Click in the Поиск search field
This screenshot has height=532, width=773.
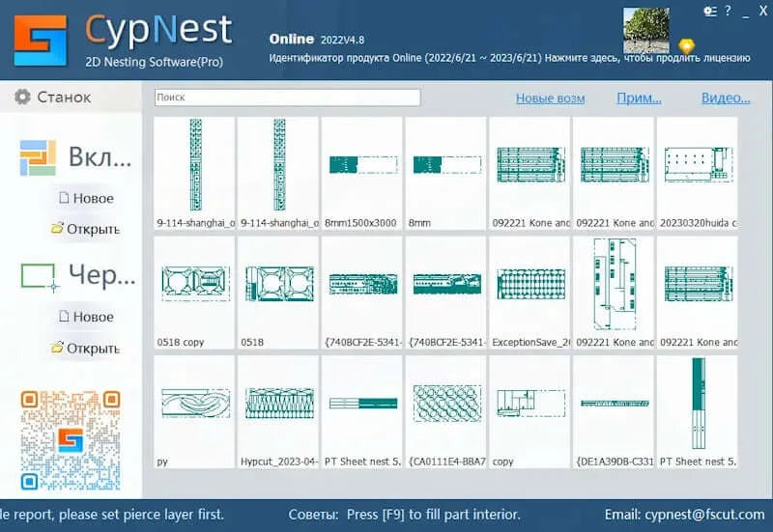click(x=287, y=98)
